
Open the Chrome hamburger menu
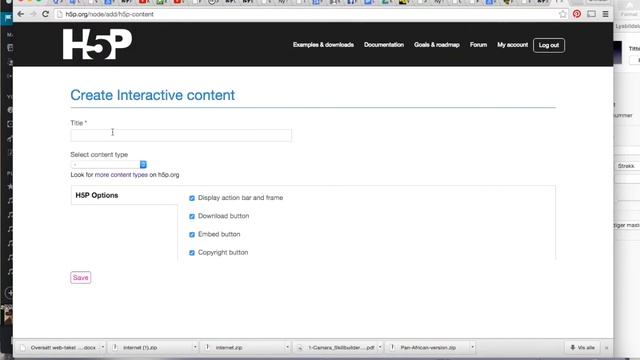tap(605, 14)
